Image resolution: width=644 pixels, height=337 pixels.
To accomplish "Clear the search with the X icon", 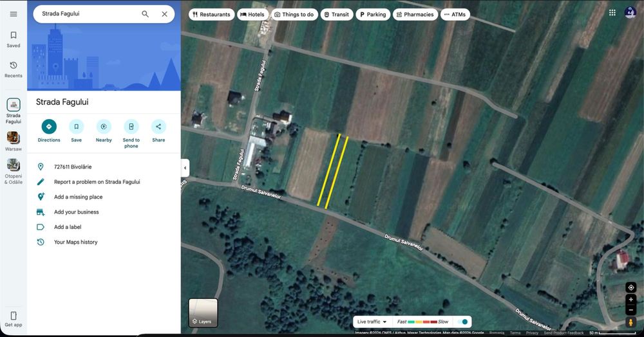I will [x=164, y=14].
